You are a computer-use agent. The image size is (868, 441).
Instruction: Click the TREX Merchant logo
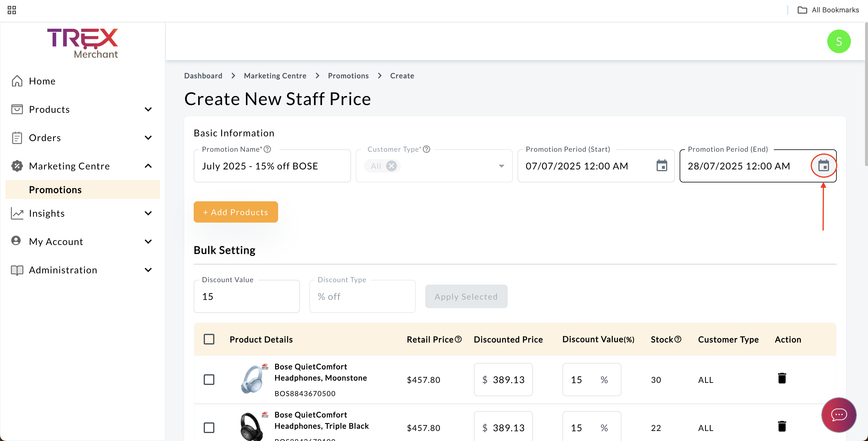point(83,43)
